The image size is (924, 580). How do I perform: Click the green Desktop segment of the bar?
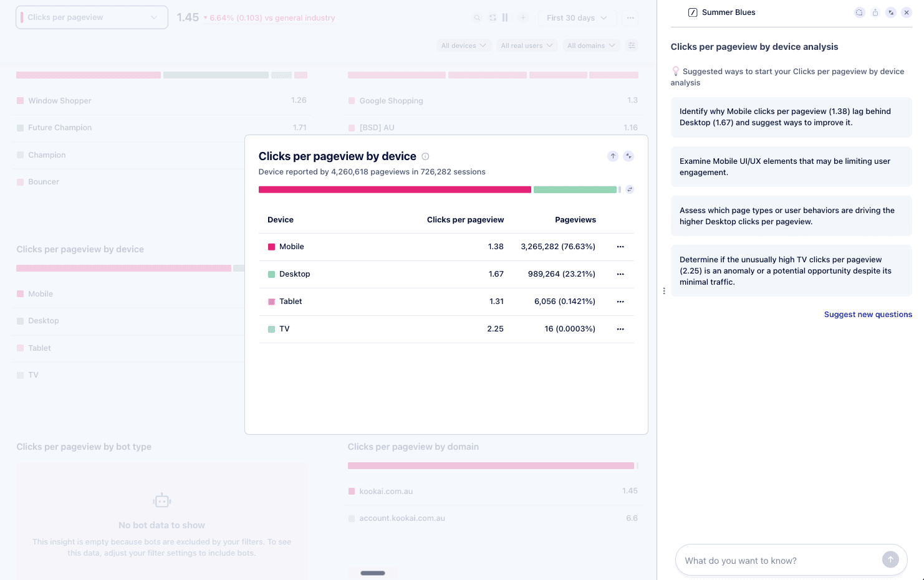click(x=575, y=189)
